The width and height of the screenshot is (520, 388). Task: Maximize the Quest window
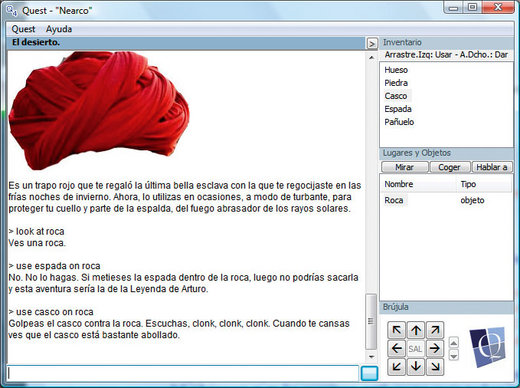pyautogui.click(x=472, y=7)
